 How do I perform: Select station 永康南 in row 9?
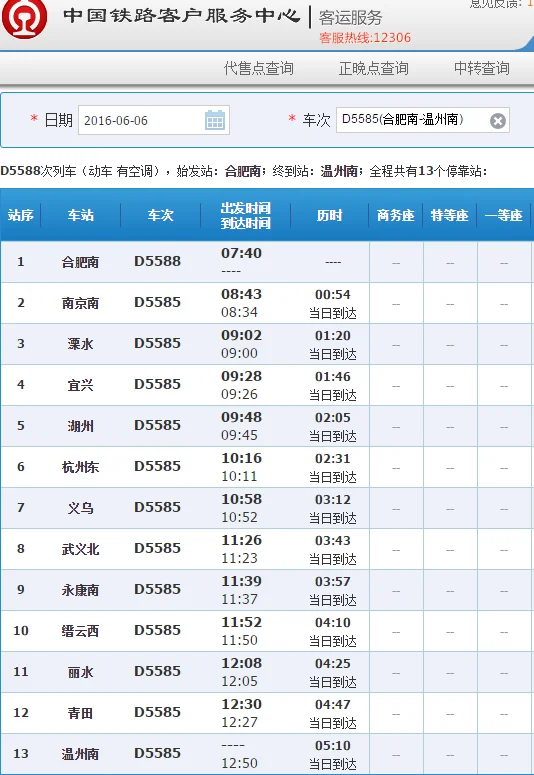click(80, 590)
